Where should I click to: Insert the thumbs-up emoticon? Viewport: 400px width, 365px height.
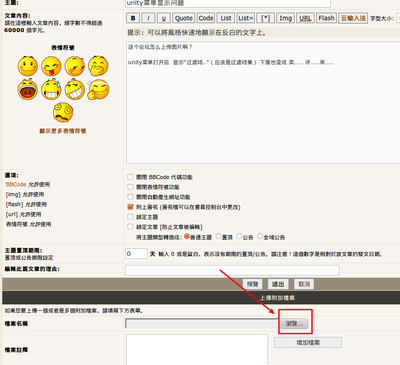[98, 89]
